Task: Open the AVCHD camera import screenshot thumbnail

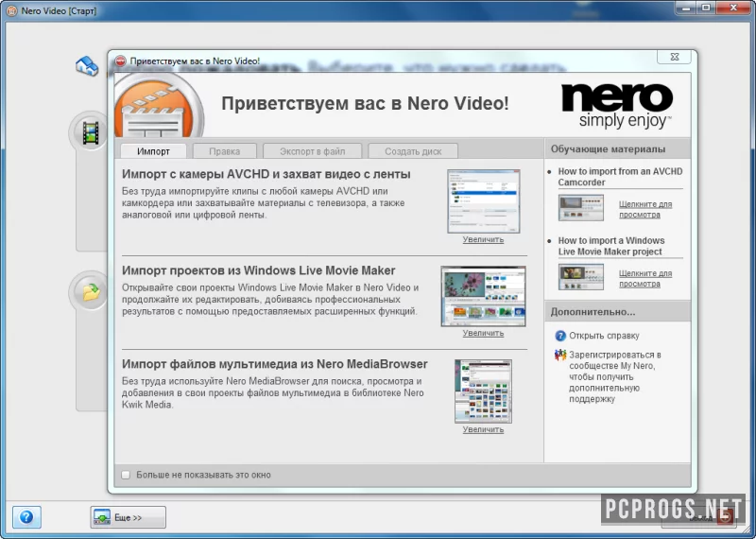Action: coord(484,201)
